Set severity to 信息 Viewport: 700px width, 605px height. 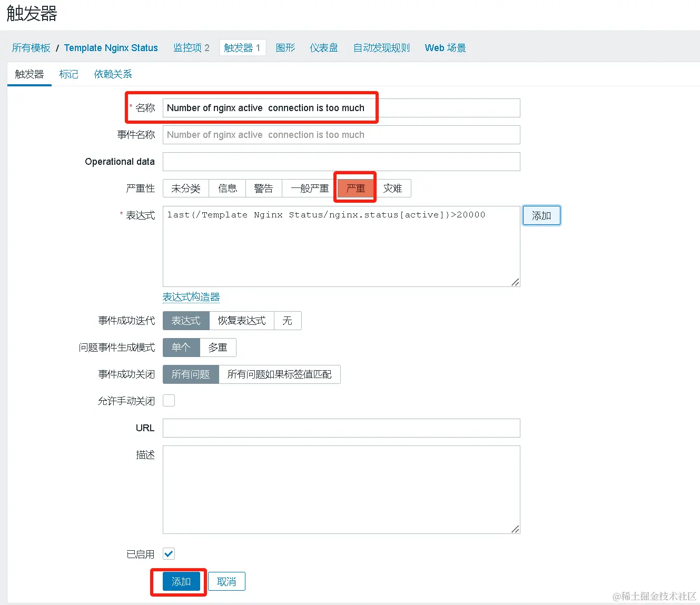(x=228, y=189)
